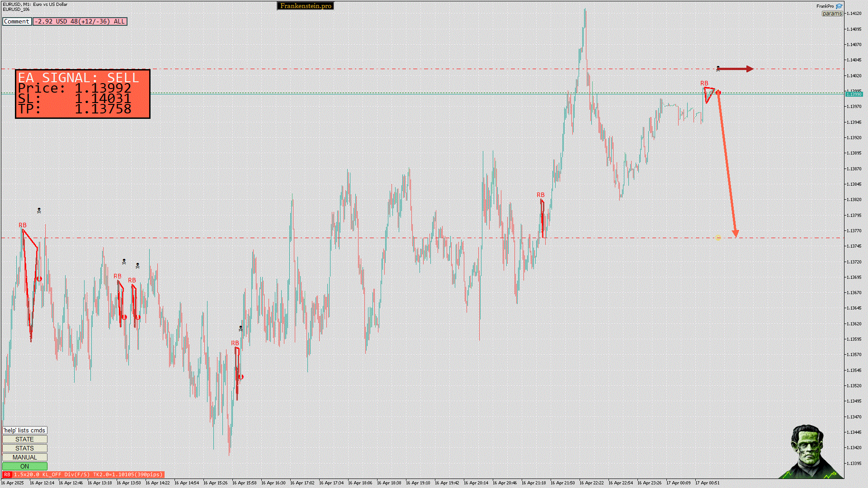This screenshot has height=488, width=868.
Task: Click the dark red stop-loss arrow
Action: coord(737,69)
